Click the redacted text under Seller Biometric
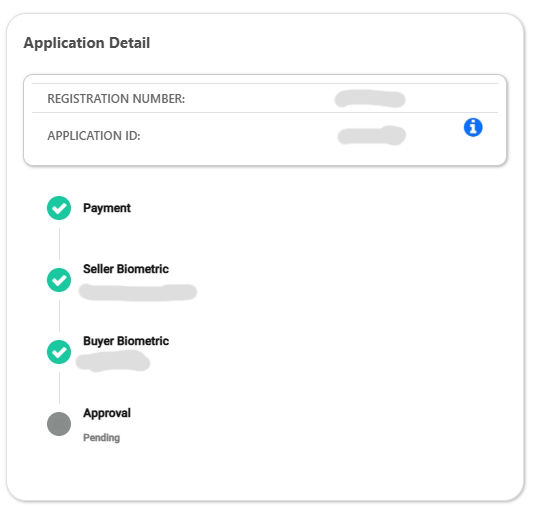The height and width of the screenshot is (515, 536). click(138, 293)
